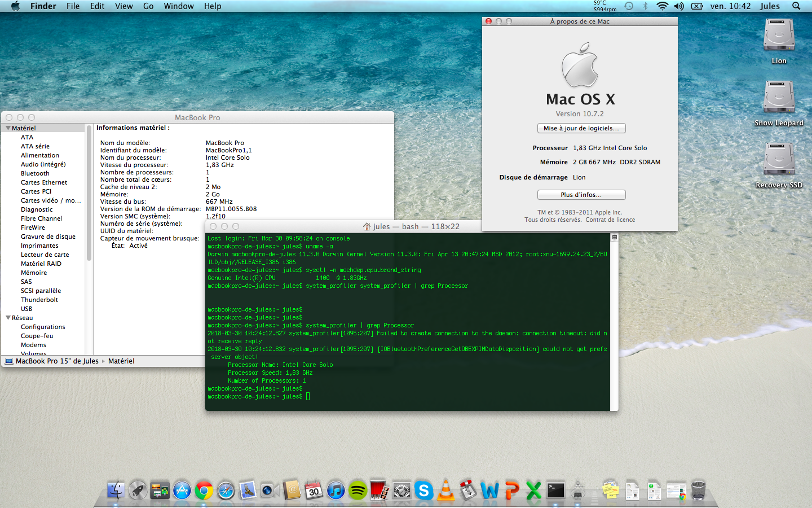Select Mémoire in hardware list
This screenshot has width=812, height=508.
tap(34, 273)
